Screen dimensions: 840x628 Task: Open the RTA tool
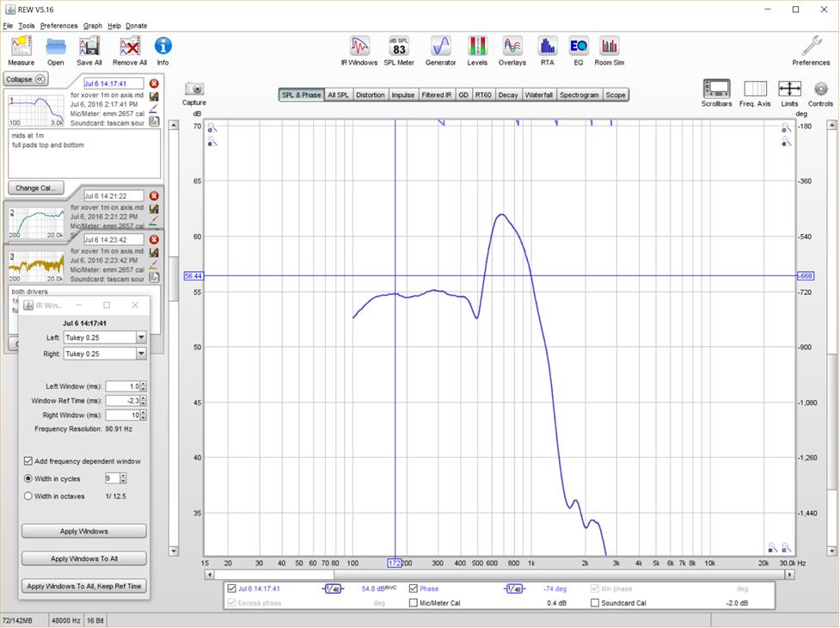[x=547, y=51]
